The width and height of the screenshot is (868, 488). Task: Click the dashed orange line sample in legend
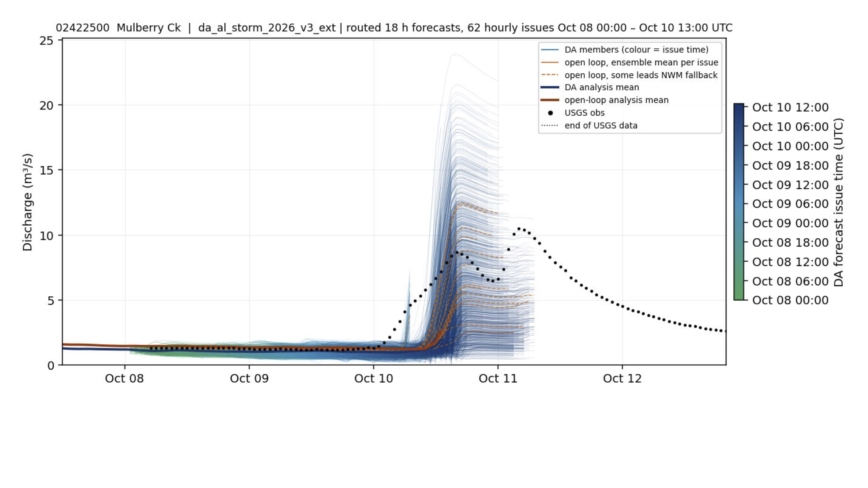pyautogui.click(x=550, y=75)
